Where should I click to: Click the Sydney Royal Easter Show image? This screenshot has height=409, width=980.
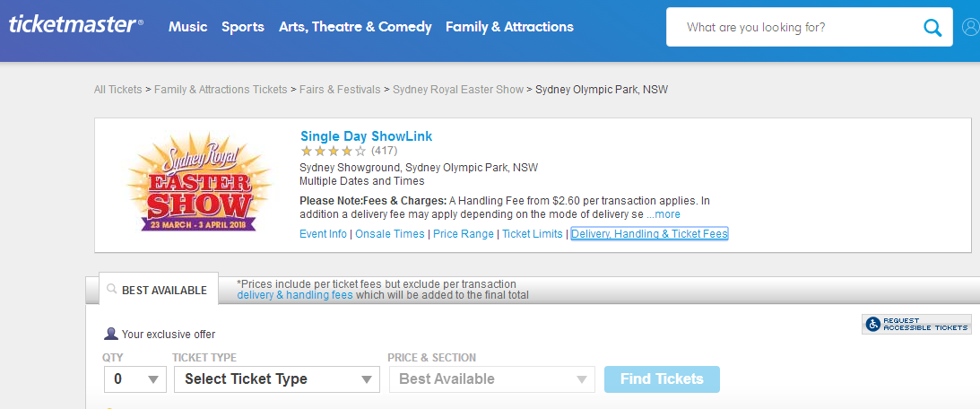pyautogui.click(x=198, y=182)
